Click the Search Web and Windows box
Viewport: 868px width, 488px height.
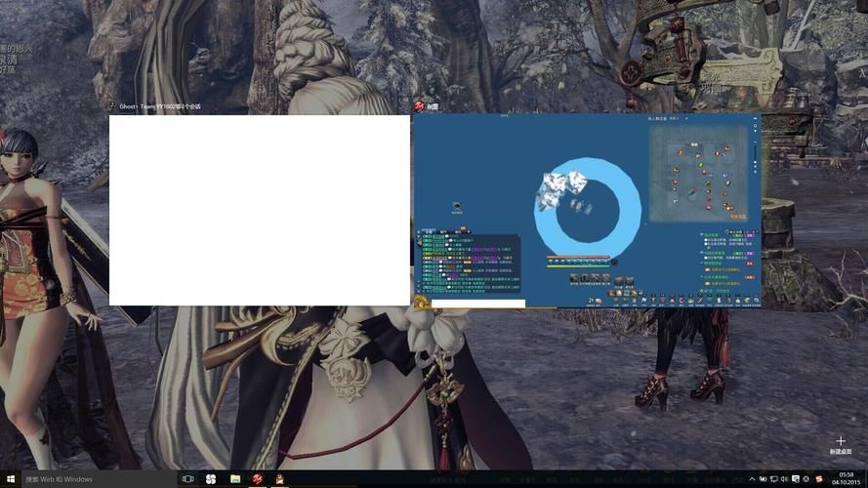[99, 479]
